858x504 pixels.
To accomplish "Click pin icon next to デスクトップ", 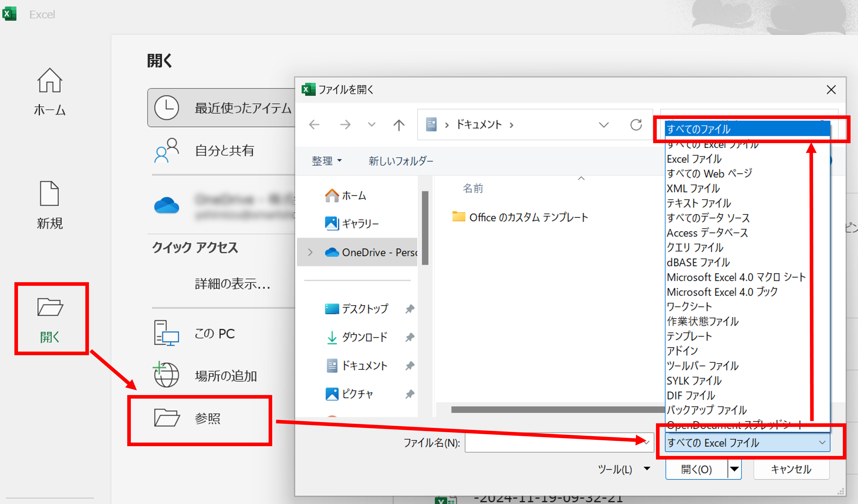I will click(x=409, y=309).
